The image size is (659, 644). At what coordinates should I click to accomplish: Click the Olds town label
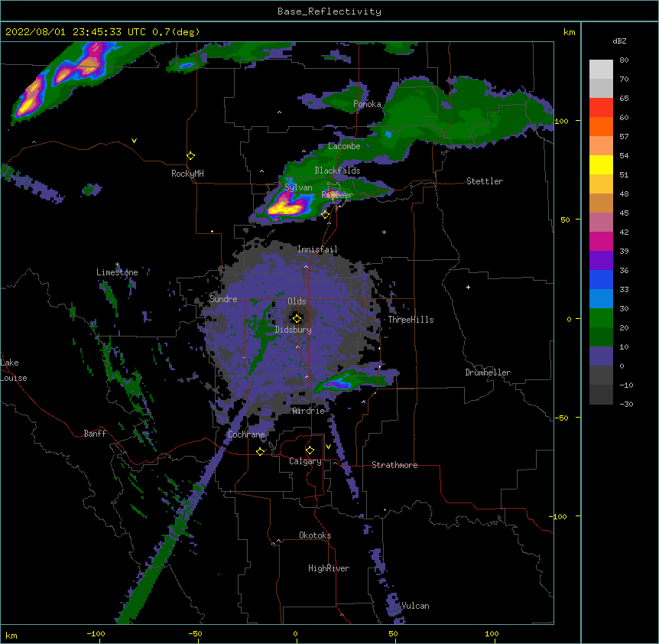click(297, 301)
